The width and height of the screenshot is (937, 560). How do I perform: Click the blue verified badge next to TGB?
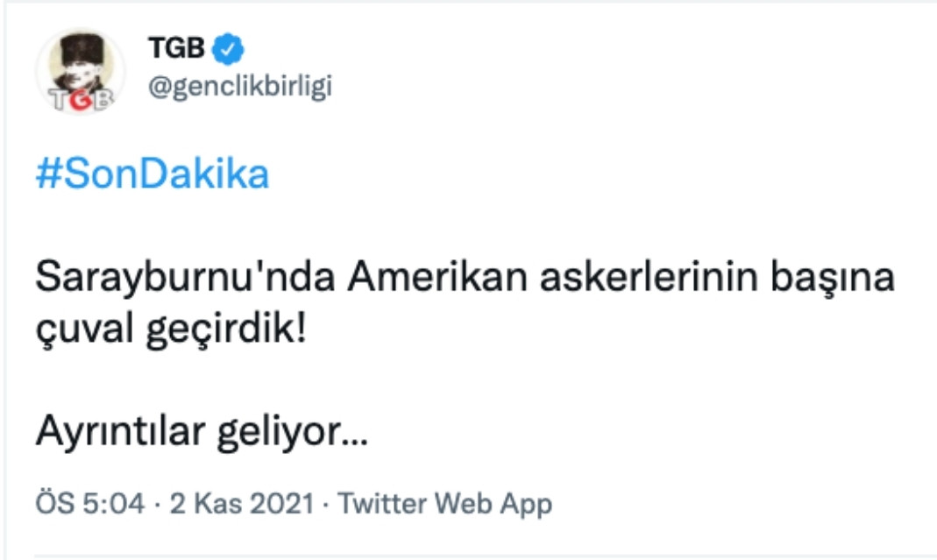coord(226,48)
